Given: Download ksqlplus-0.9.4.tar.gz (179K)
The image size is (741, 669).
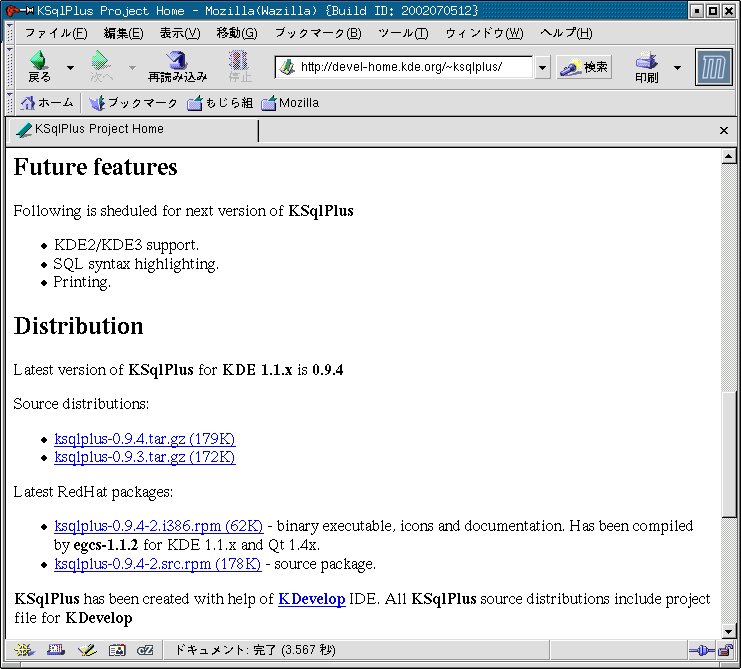Looking at the screenshot, I should [145, 438].
